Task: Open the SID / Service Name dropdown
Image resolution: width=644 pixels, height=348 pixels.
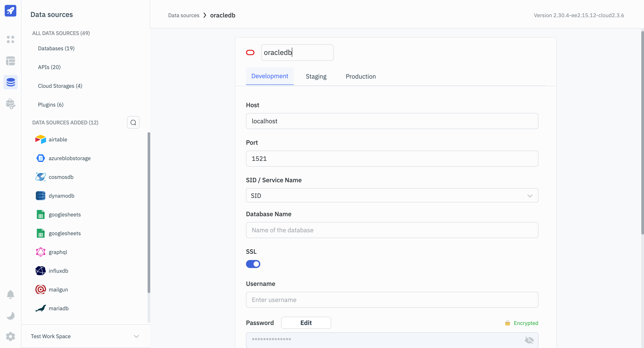Action: click(x=392, y=195)
